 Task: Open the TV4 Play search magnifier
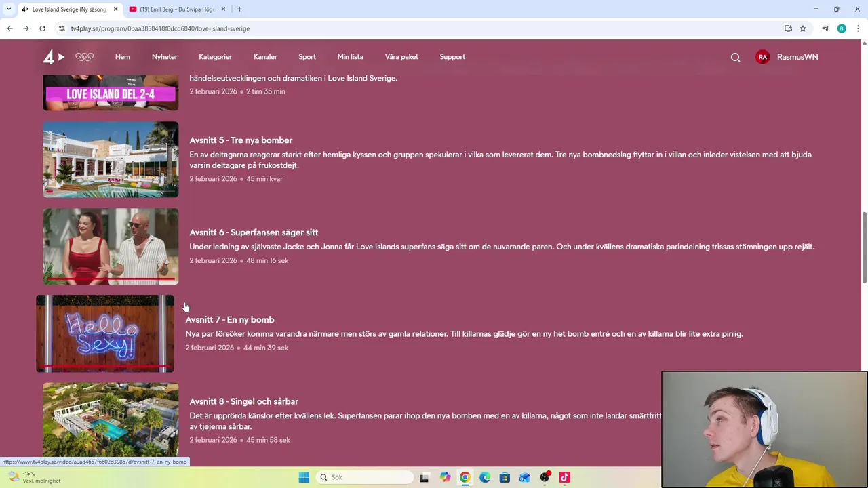pyautogui.click(x=735, y=57)
